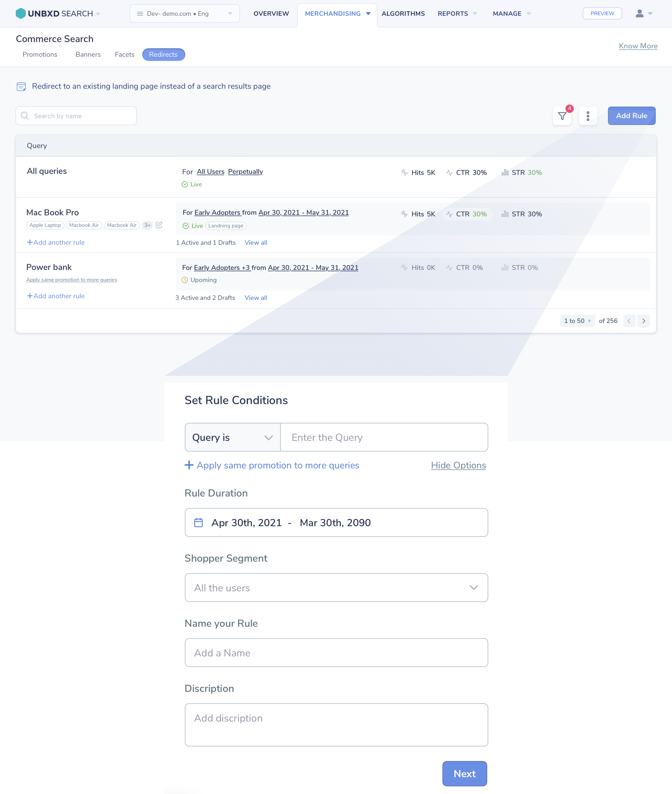
Task: Click Apply same promotion link under Power bank
Action: (72, 280)
